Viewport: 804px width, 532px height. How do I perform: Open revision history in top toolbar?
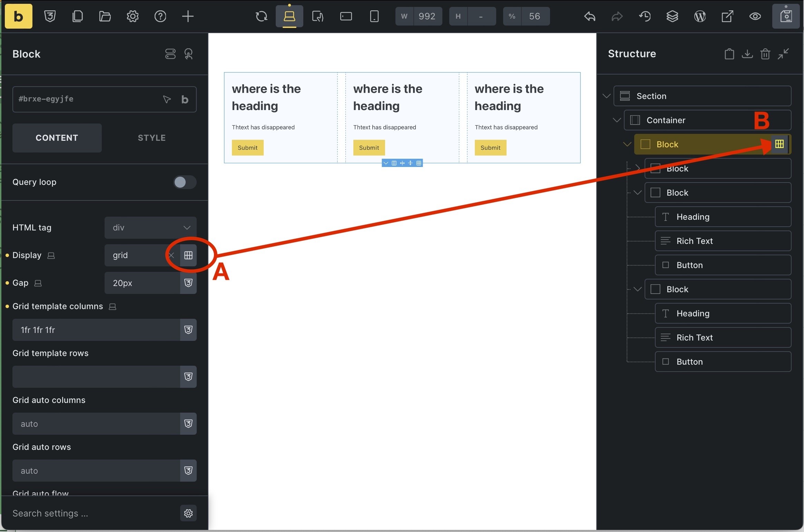coord(645,16)
